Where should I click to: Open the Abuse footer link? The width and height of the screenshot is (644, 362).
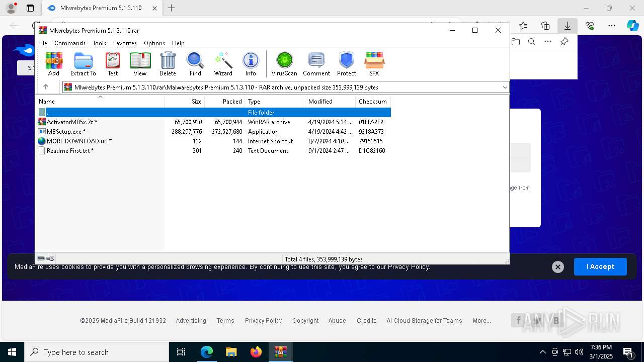337,321
